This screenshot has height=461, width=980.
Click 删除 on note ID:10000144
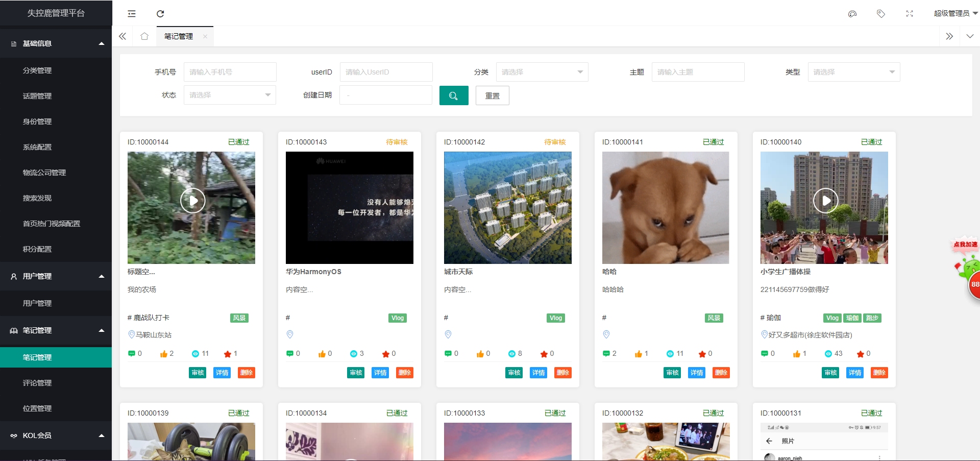247,373
